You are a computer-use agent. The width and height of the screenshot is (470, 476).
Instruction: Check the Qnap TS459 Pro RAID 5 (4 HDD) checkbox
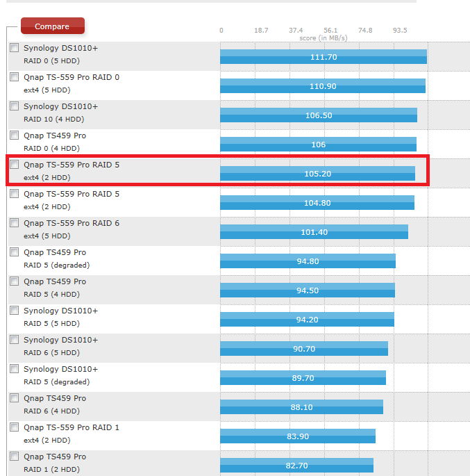coord(15,281)
